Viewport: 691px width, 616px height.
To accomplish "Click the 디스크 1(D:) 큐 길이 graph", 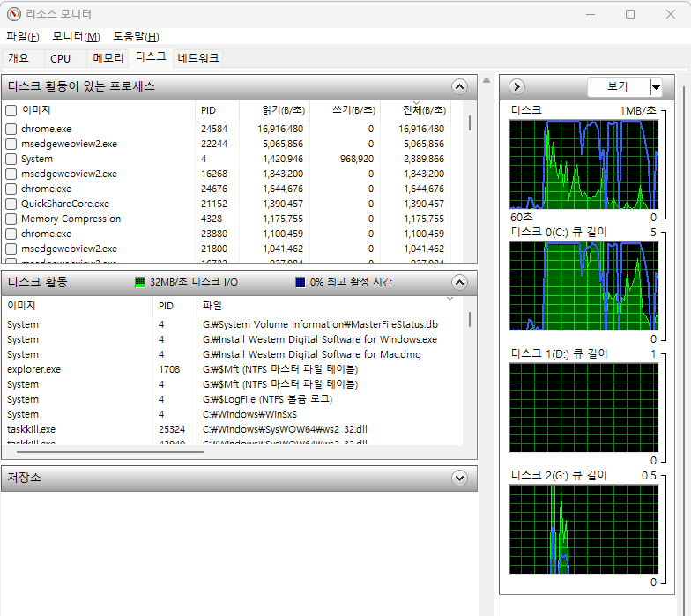I will point(583,407).
